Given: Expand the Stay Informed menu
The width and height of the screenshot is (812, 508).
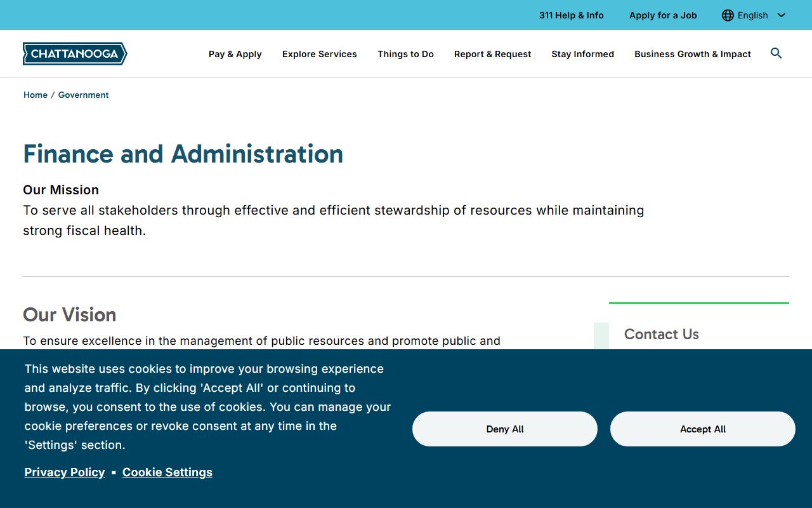Looking at the screenshot, I should 582,54.
